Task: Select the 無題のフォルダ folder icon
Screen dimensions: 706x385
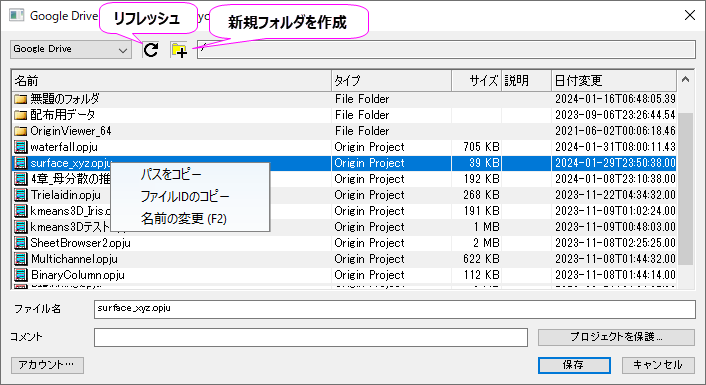Action: [x=21, y=99]
